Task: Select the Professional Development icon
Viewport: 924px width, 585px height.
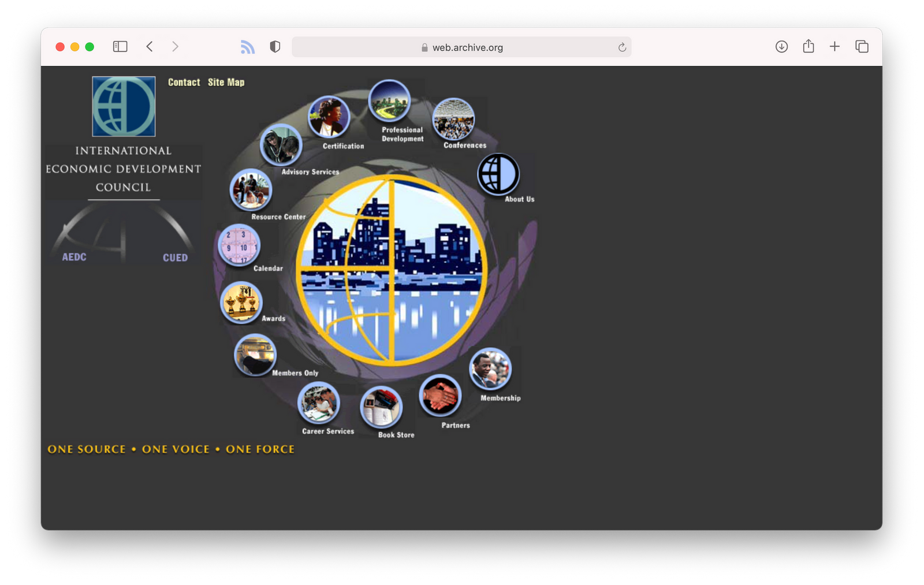Action: click(390, 99)
